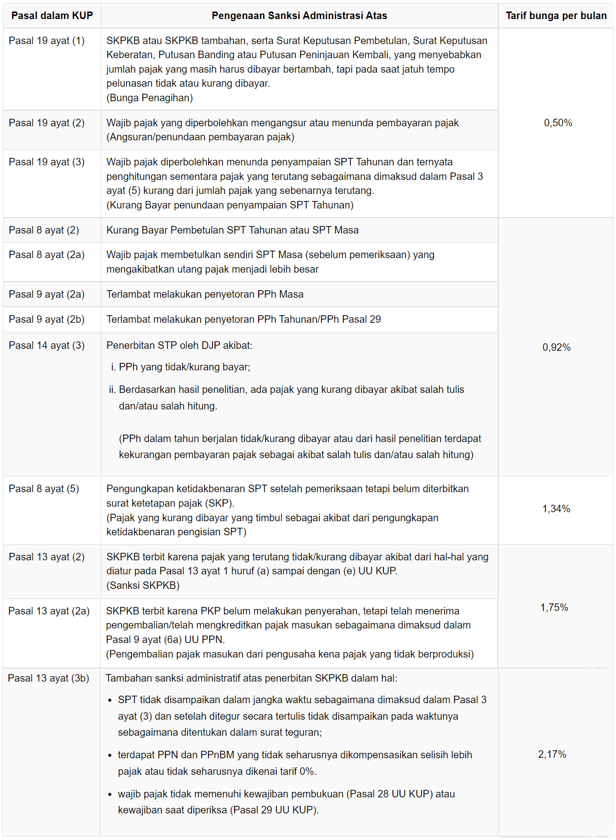Click the "Pasal 19 ayat (3)" row label
The width and height of the screenshot is (616, 840).
(47, 162)
